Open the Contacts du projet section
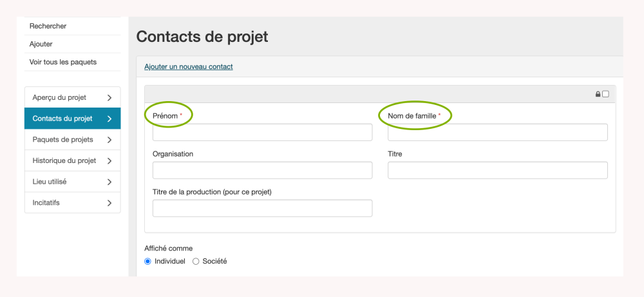This screenshot has height=297, width=644. click(62, 119)
